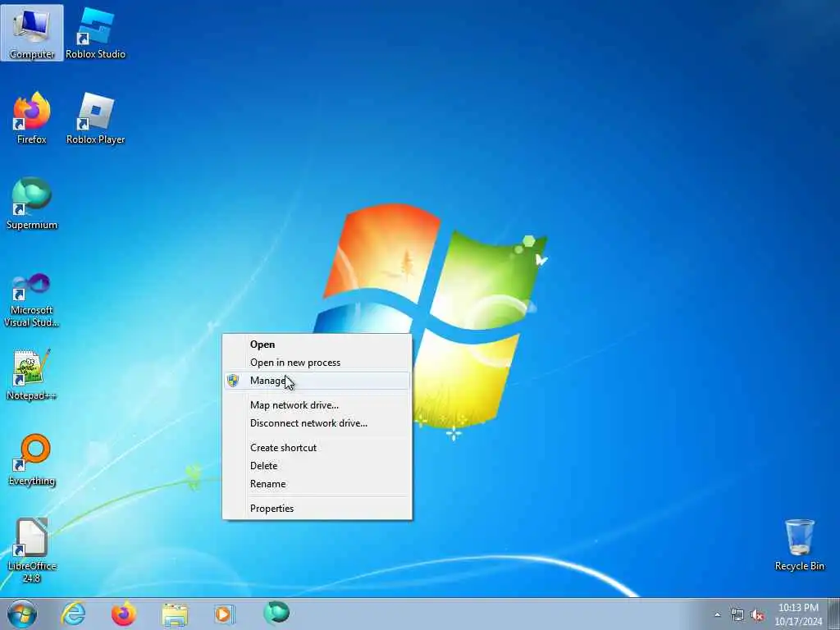Open the network status tray icon
The width and height of the screenshot is (840, 630).
click(x=737, y=614)
